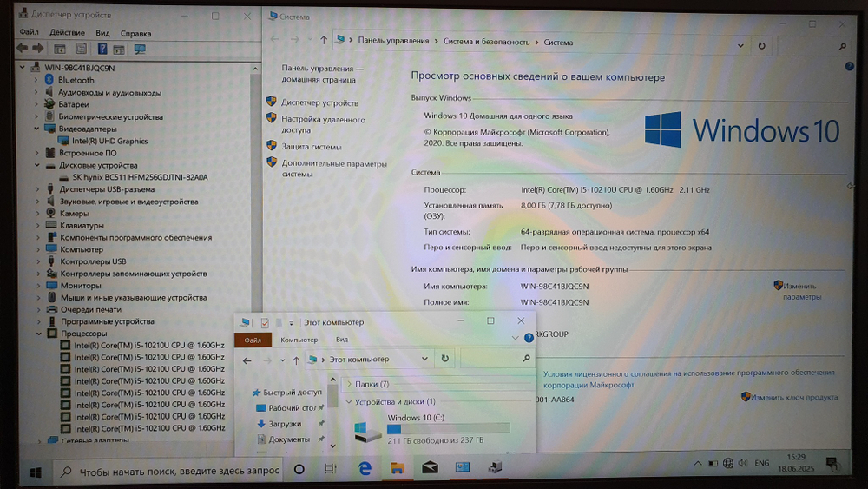The height and width of the screenshot is (489, 868).
Task: Open Компьютер ribbon tab in Explorer
Action: coord(299,340)
